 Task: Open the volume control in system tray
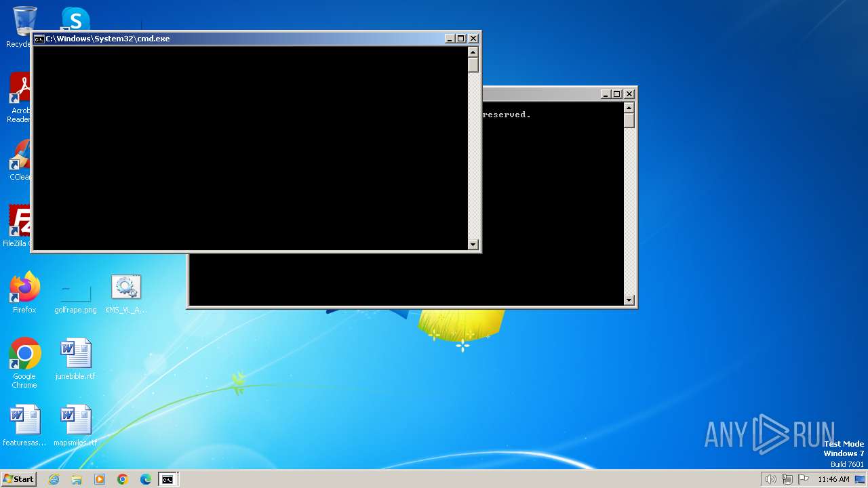pyautogui.click(x=770, y=479)
